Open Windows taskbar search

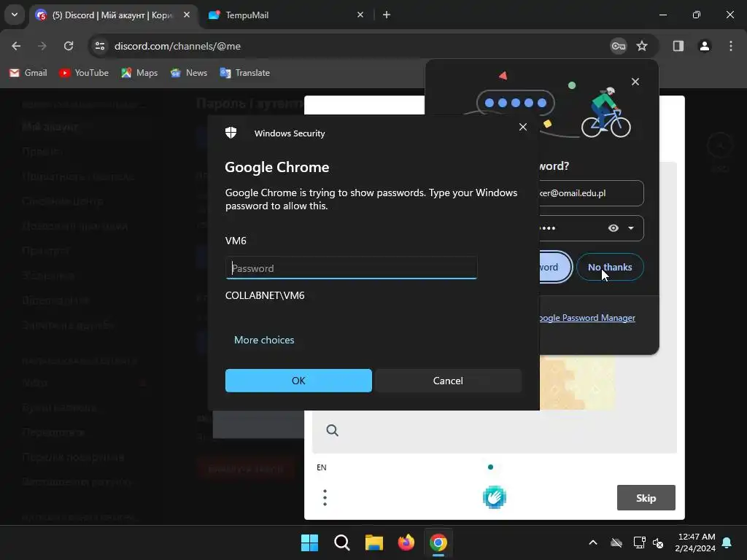(x=341, y=542)
